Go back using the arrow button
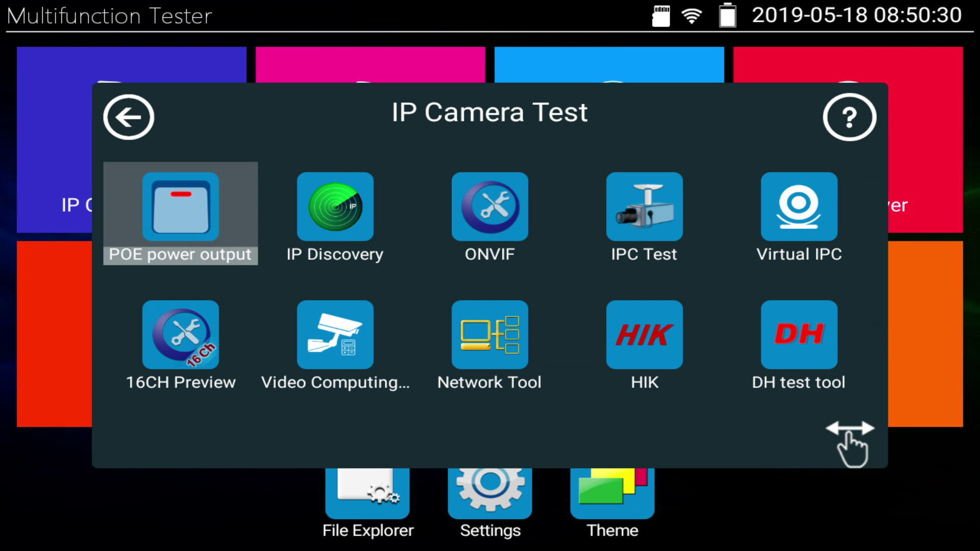980x551 pixels. click(x=129, y=117)
